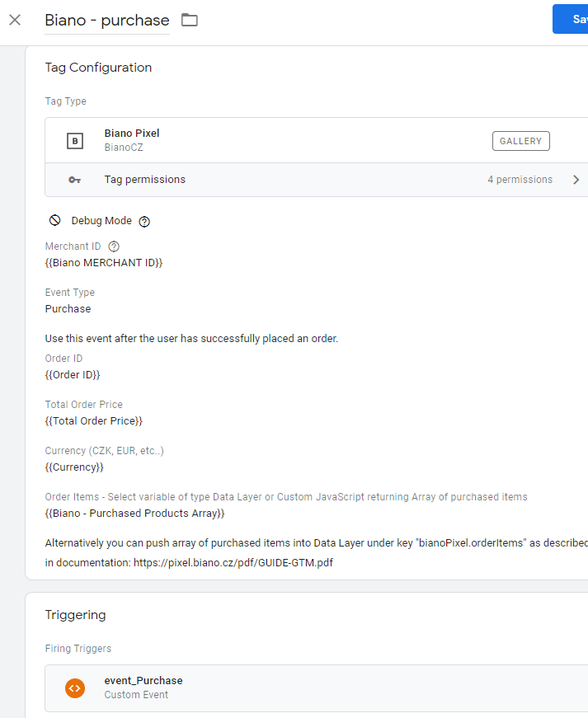Image resolution: width=588 pixels, height=718 pixels.
Task: Click the key icon for Tag permissions
Action: click(75, 180)
